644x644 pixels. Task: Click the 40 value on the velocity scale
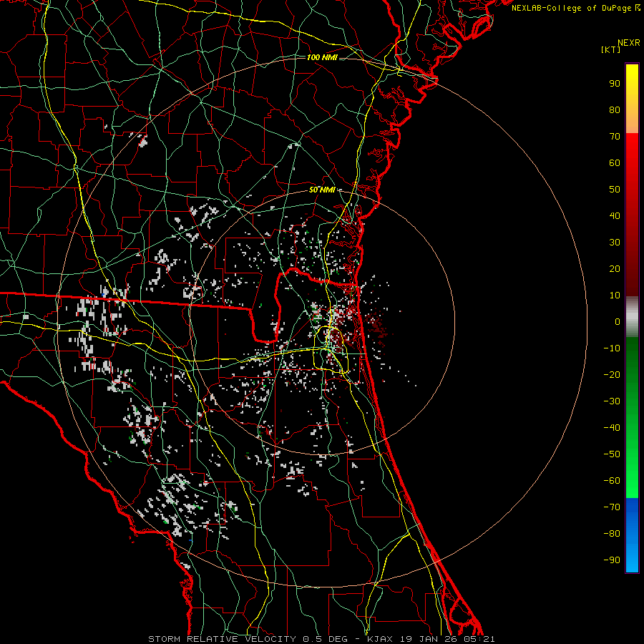(x=615, y=216)
